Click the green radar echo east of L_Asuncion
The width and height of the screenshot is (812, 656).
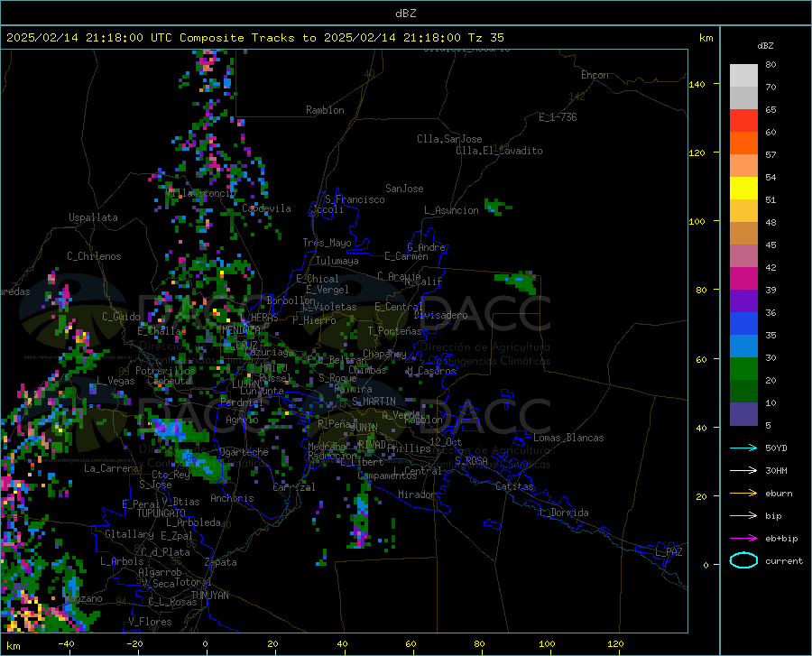coord(497,206)
